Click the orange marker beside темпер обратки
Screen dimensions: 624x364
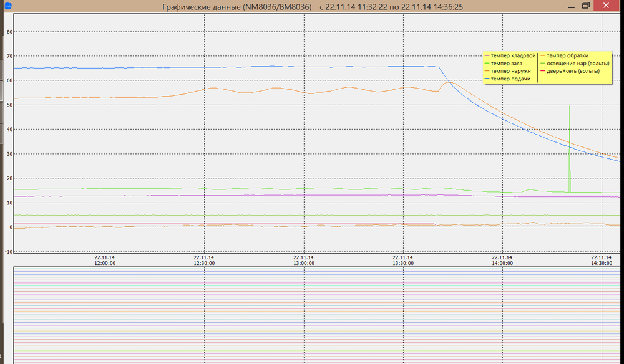(x=543, y=55)
